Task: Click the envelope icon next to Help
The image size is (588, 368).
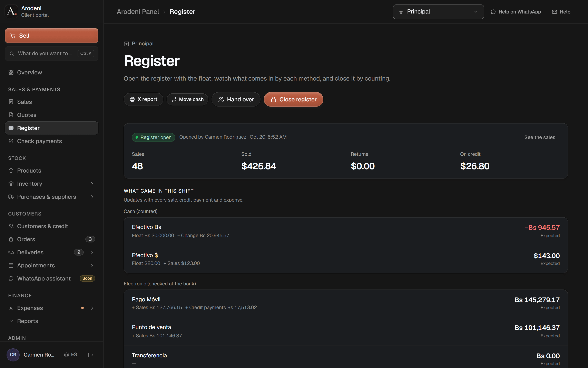Action: pos(555,12)
